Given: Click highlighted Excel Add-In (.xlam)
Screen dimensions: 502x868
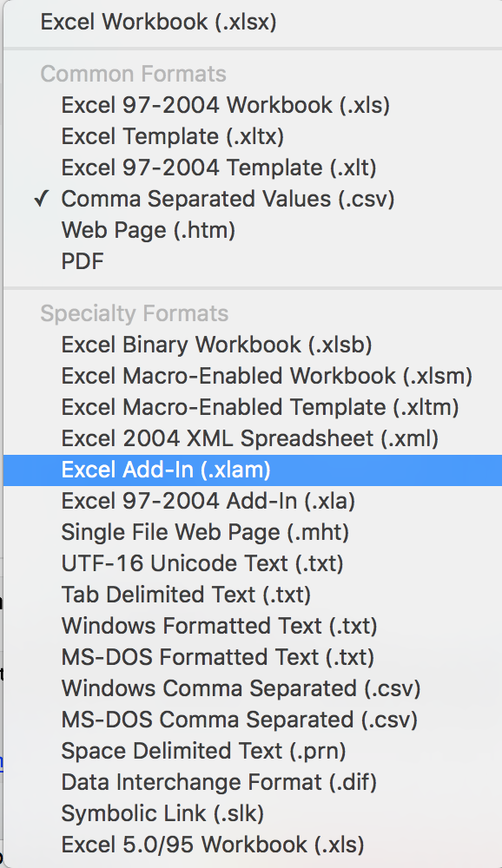Looking at the screenshot, I should click(x=253, y=470).
